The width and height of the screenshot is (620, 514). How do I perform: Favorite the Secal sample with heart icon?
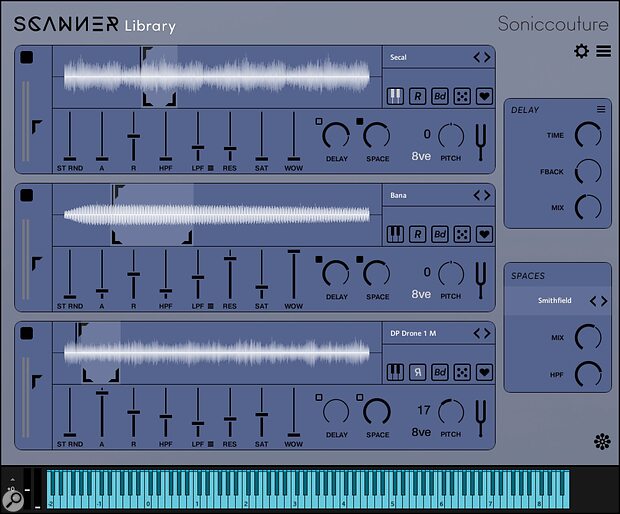point(484,96)
